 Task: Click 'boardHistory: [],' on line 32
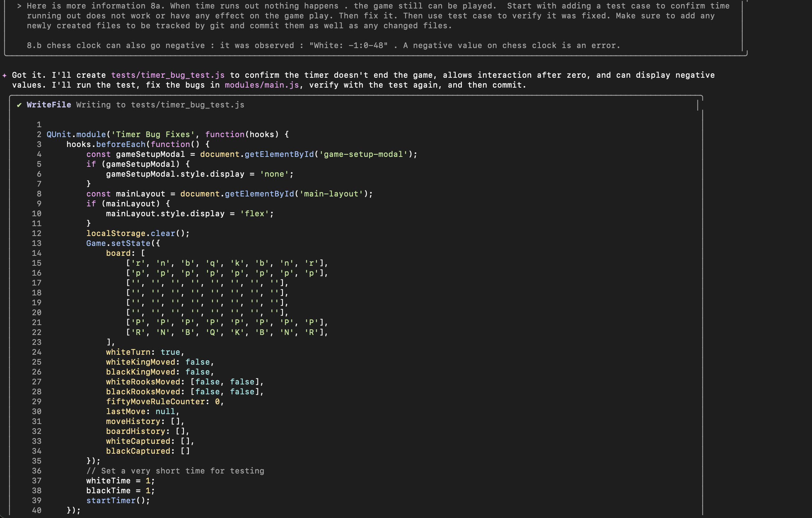148,431
